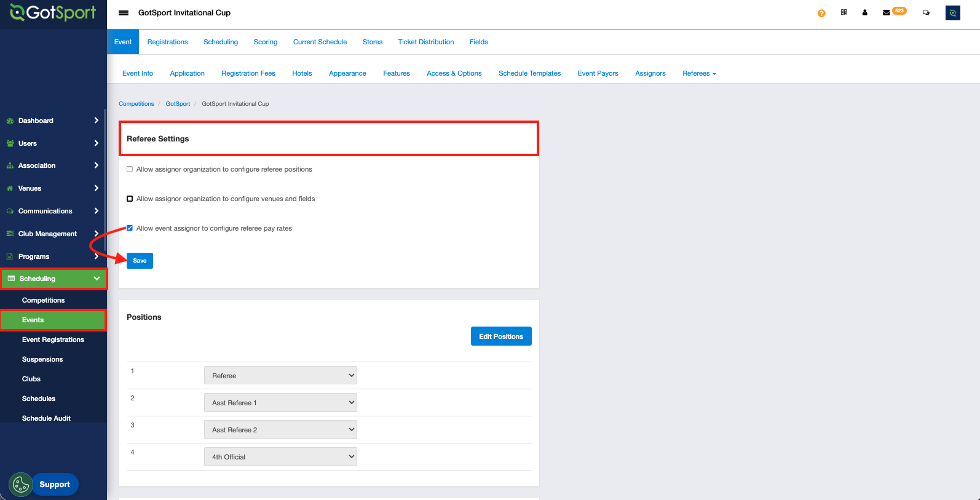The height and width of the screenshot is (500, 980).
Task: Open the chat bubbles icon
Action: 926,12
